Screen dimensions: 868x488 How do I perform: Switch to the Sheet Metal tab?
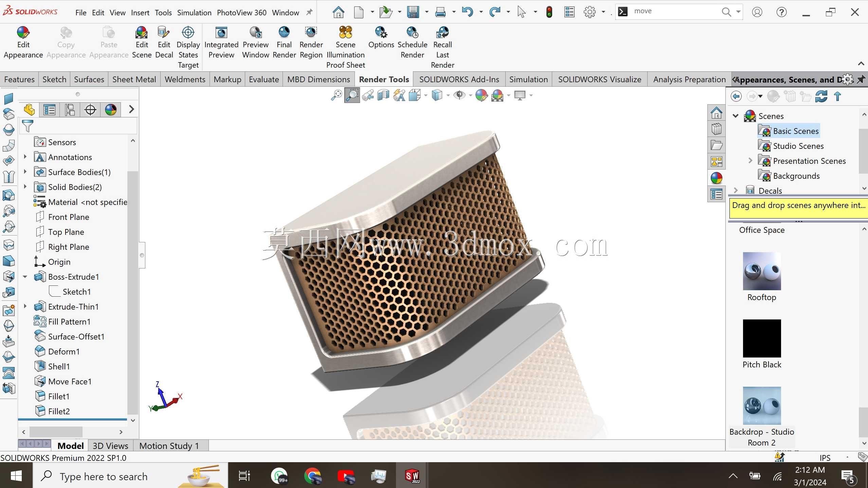[134, 79]
